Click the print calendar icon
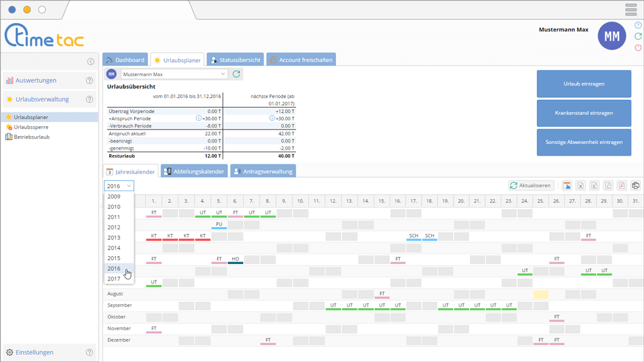644x362 pixels. (x=635, y=186)
